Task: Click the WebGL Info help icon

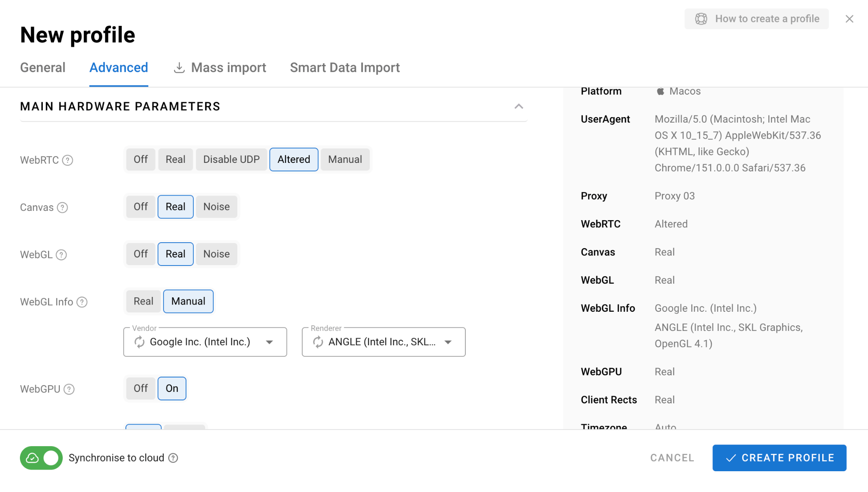Action: tap(82, 302)
